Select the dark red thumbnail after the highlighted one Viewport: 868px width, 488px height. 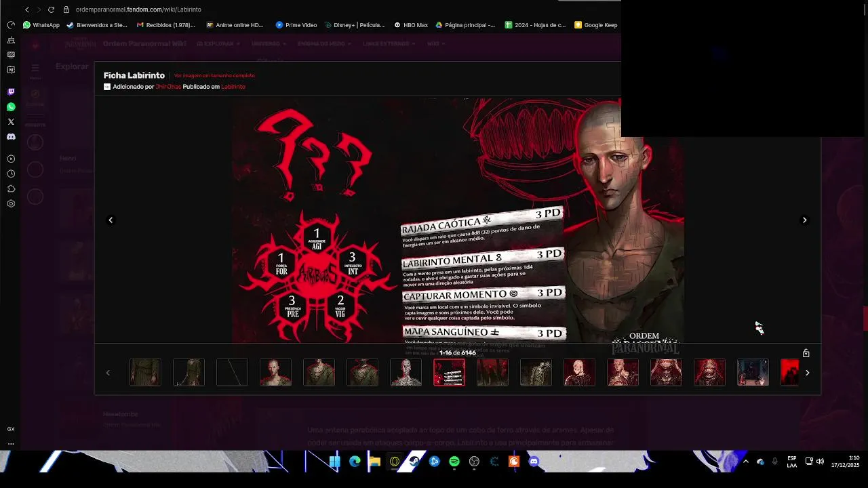pyautogui.click(x=492, y=372)
